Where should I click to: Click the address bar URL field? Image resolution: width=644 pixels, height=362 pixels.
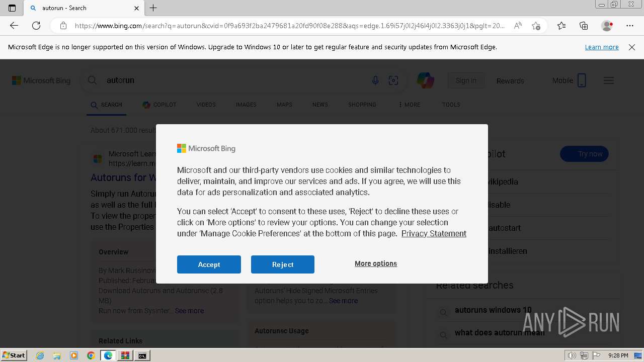click(x=289, y=26)
